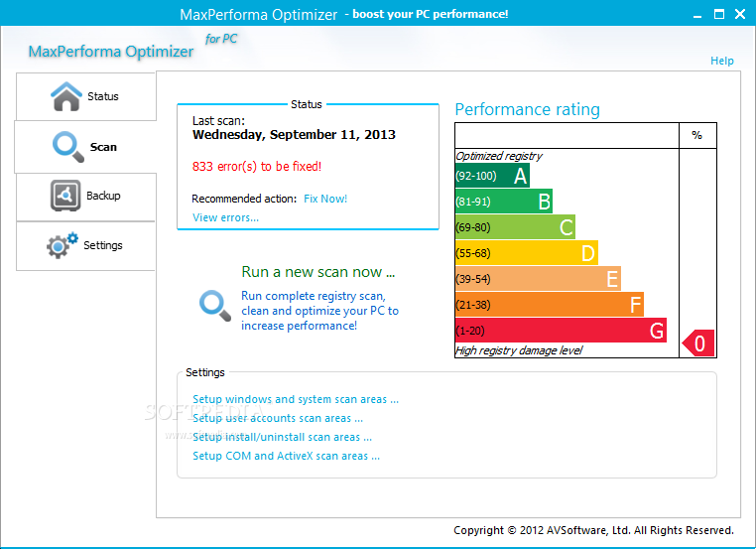The image size is (756, 549).
Task: Click the magnifier icon beside Run a new scan
Action: [x=215, y=306]
